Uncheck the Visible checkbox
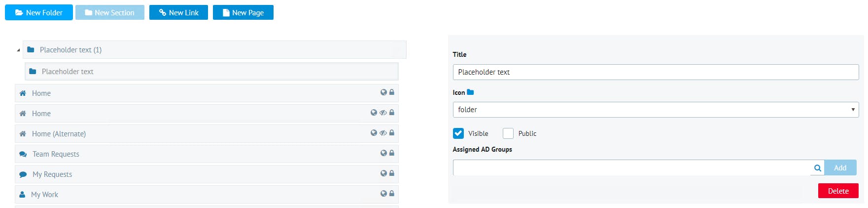 [458, 133]
